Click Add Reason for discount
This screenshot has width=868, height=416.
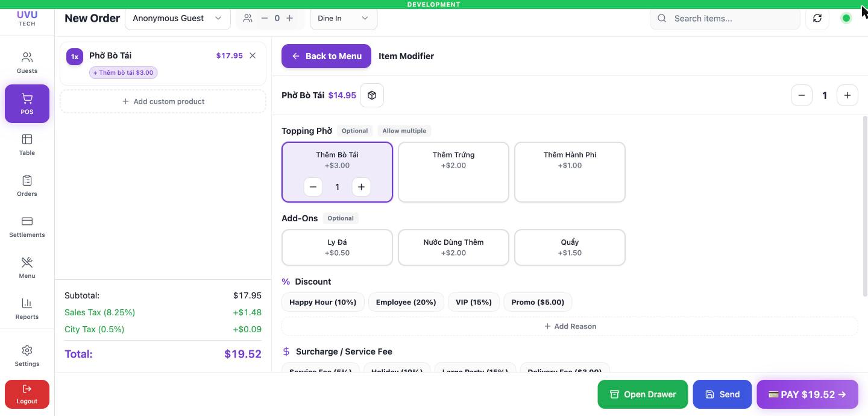pyautogui.click(x=570, y=326)
